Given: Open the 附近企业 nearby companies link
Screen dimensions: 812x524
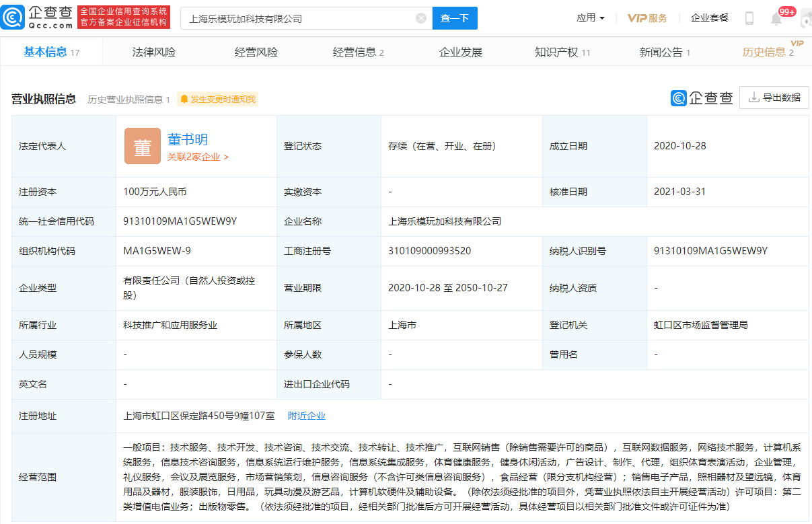Looking at the screenshot, I should pos(307,416).
